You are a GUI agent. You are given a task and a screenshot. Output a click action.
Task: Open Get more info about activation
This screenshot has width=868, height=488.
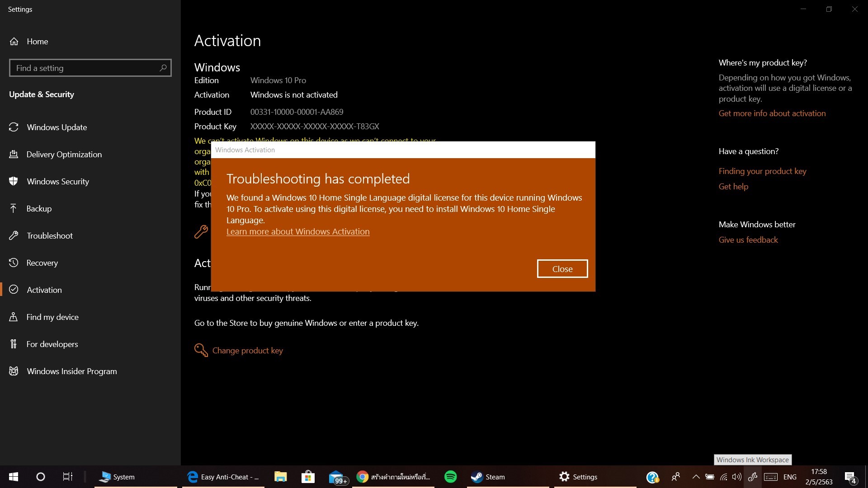point(772,113)
